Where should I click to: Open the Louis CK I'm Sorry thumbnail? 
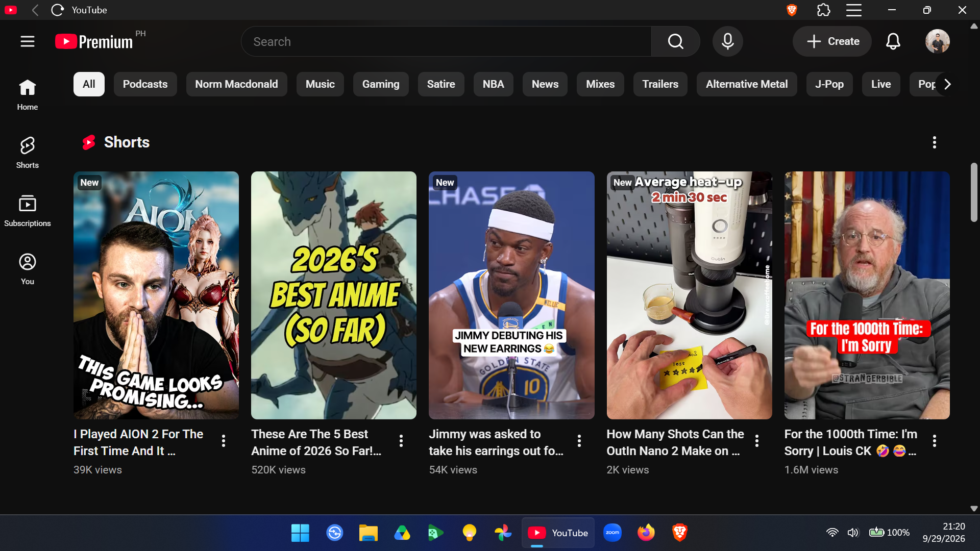pyautogui.click(x=867, y=295)
